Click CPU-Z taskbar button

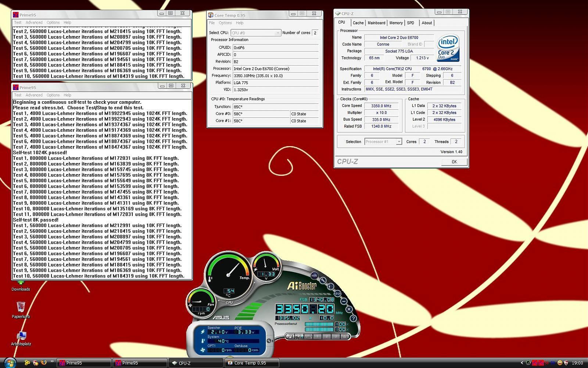[x=196, y=363]
